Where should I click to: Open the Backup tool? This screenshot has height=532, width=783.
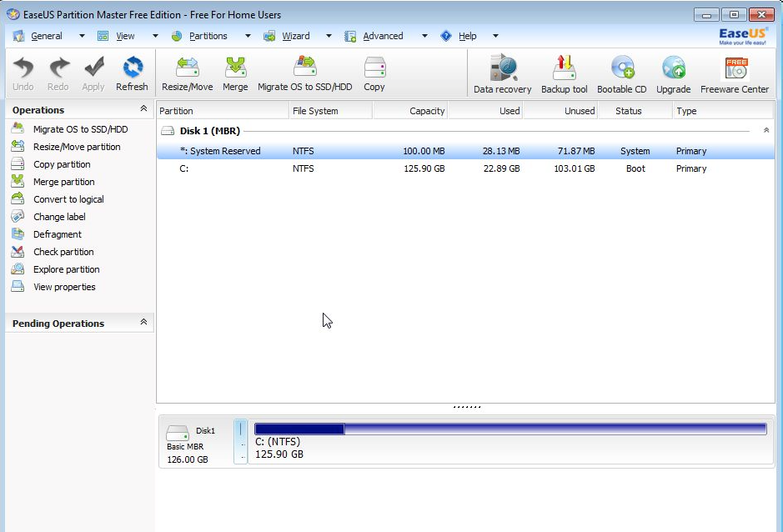(565, 74)
